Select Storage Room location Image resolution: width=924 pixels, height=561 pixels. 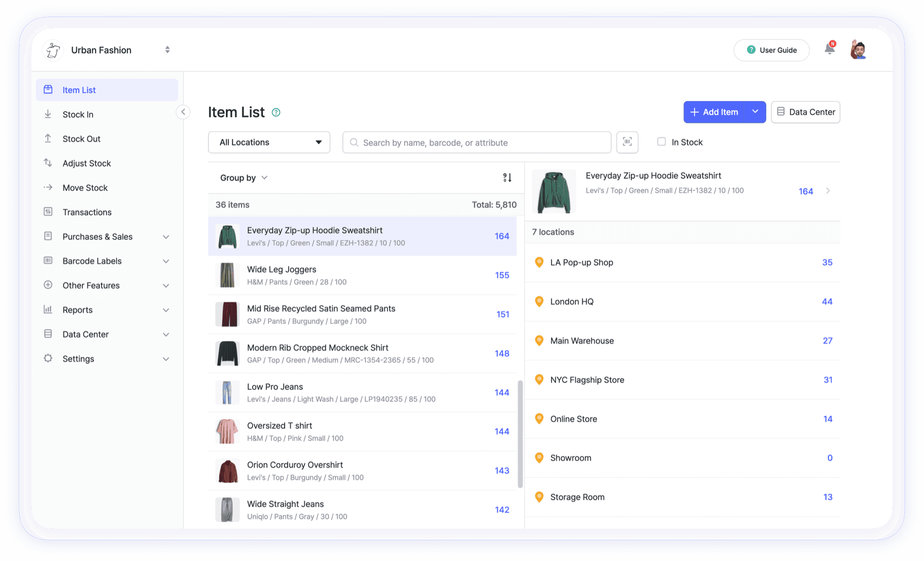pos(682,497)
